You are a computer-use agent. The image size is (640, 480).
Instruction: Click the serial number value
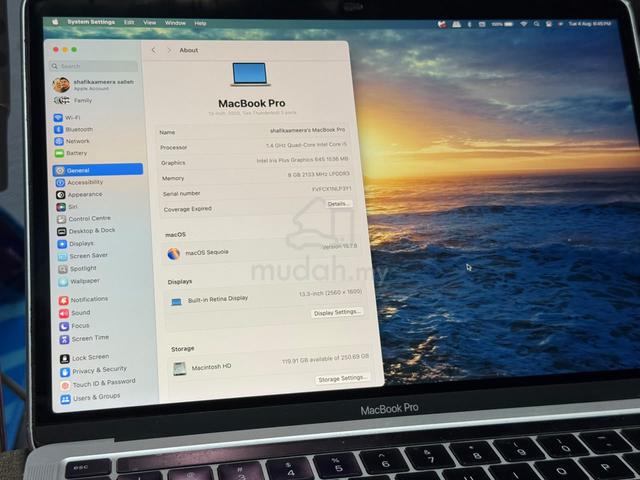click(x=331, y=189)
